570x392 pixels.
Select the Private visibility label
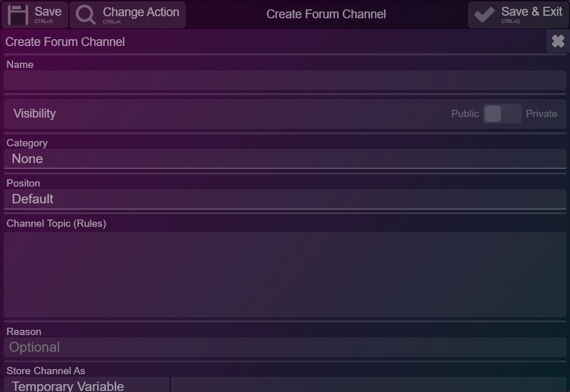click(542, 114)
